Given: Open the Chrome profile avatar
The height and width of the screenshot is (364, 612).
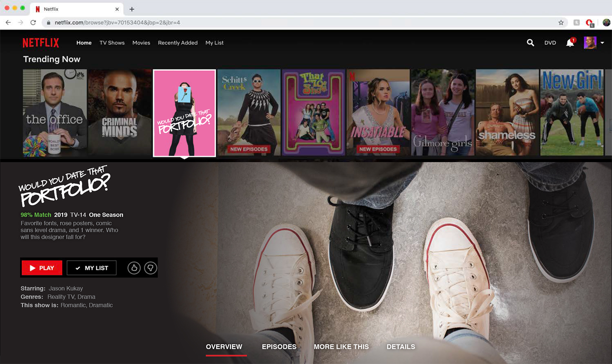Looking at the screenshot, I should point(606,22).
